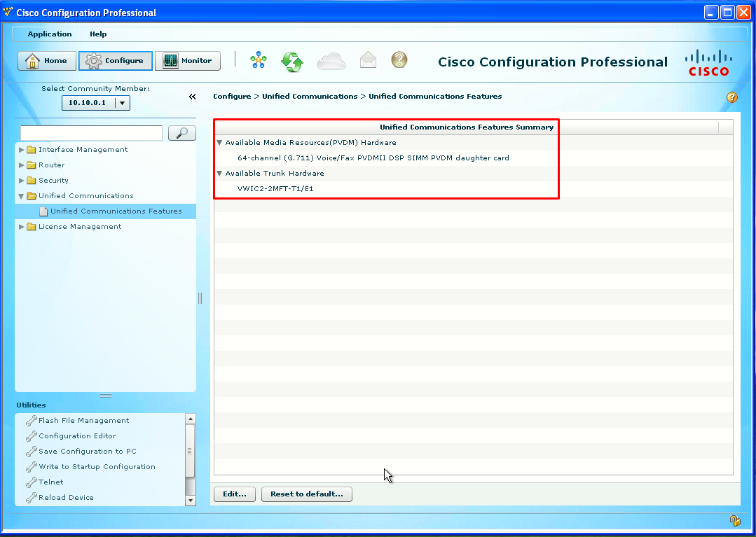756x537 pixels.
Task: Launch the Telnet utility
Action: pos(50,482)
